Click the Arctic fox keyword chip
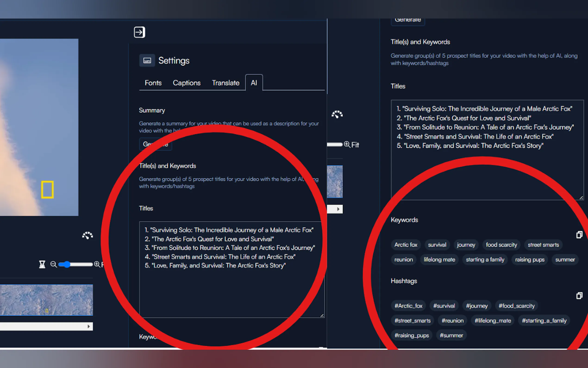Viewport: 588px width, 368px height. [406, 245]
